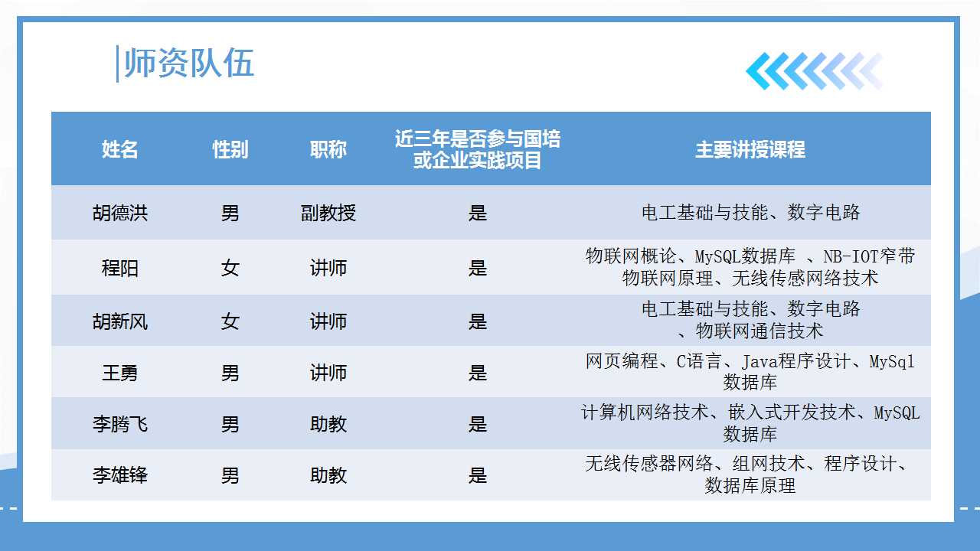This screenshot has width=980, height=551.
Task: Select the 近三年是否参与国培 header cell
Action: 478,150
